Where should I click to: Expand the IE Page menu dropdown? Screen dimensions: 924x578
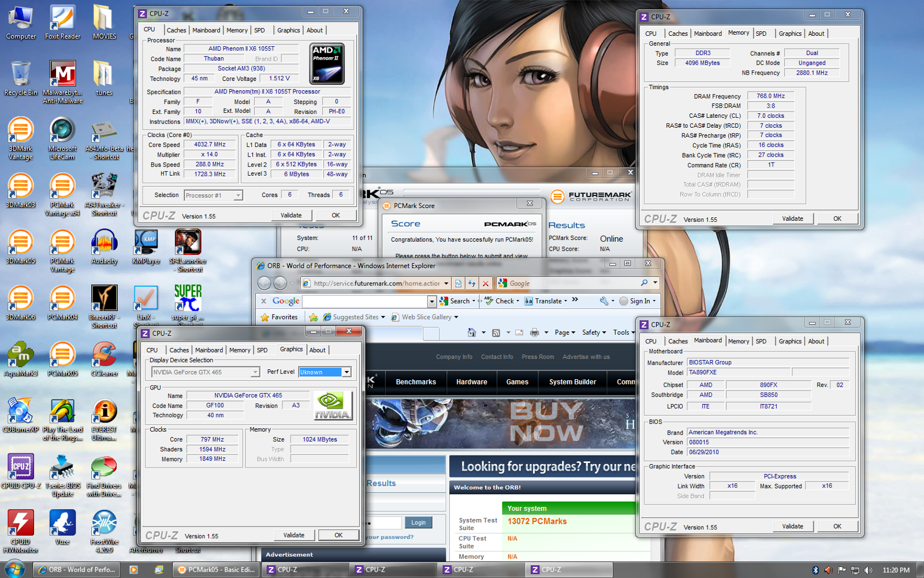[x=565, y=332]
